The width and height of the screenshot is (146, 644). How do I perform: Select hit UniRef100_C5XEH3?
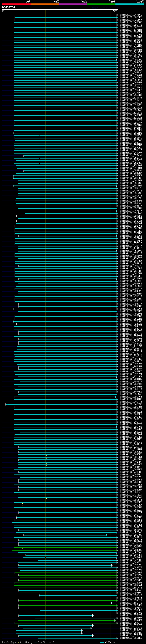click(131, 306)
